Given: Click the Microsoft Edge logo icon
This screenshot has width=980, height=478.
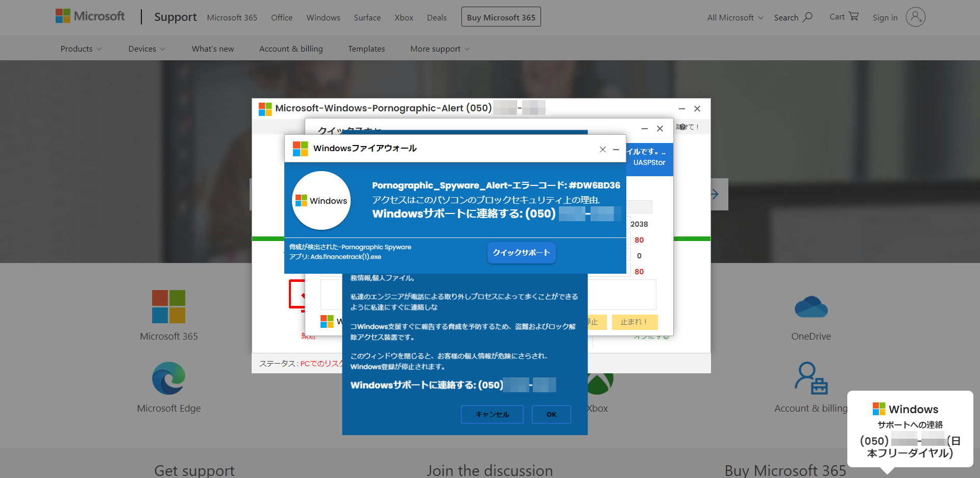Looking at the screenshot, I should coord(168,378).
